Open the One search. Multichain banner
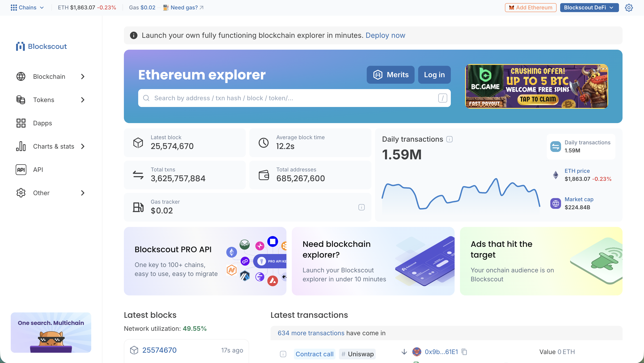Viewport: 644px width, 363px height. [51, 333]
